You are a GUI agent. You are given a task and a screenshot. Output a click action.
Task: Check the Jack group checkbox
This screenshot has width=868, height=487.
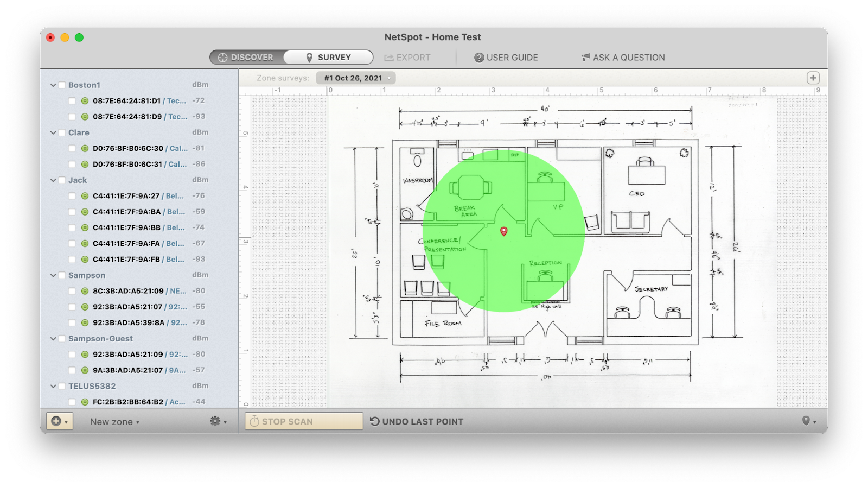coord(62,180)
